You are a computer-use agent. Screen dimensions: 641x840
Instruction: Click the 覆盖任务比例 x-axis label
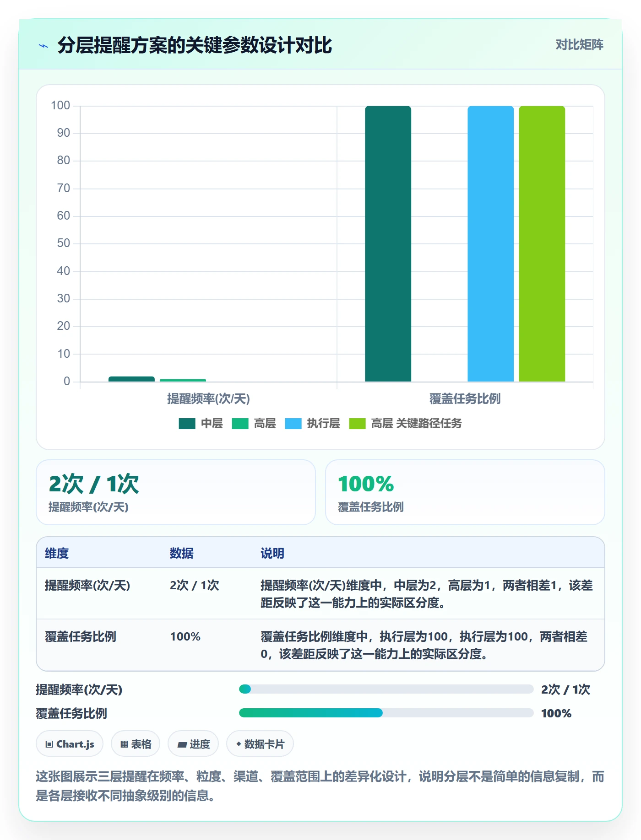pyautogui.click(x=465, y=399)
